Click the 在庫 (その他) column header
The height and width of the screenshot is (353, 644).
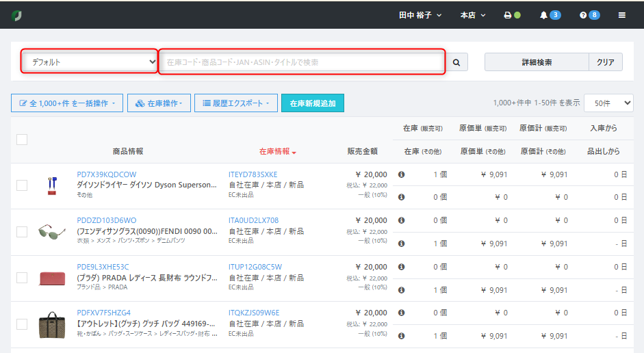pyautogui.click(x=423, y=151)
